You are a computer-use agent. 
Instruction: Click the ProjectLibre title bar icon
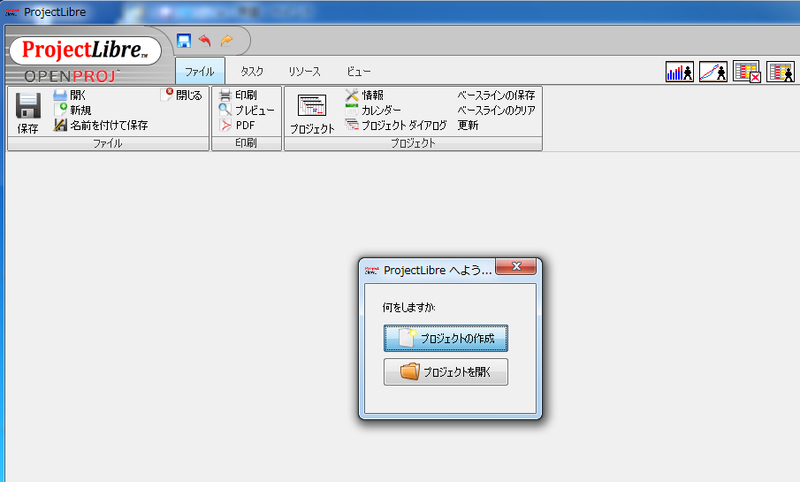11,12
